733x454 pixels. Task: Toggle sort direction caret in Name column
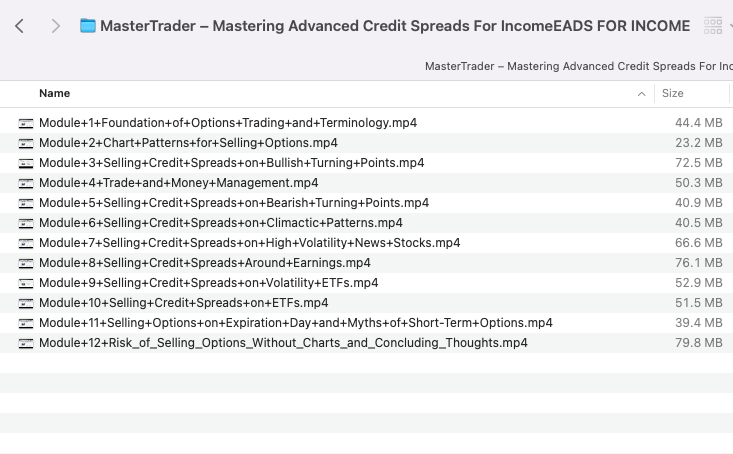tap(641, 94)
